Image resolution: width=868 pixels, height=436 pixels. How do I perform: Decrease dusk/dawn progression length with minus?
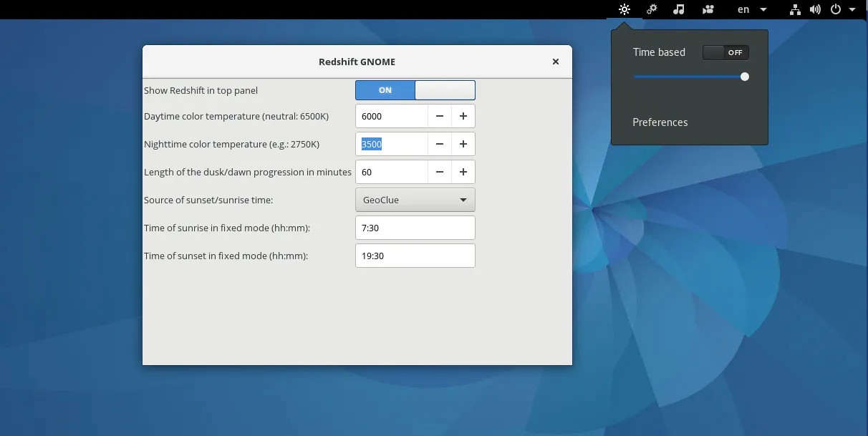pos(440,172)
